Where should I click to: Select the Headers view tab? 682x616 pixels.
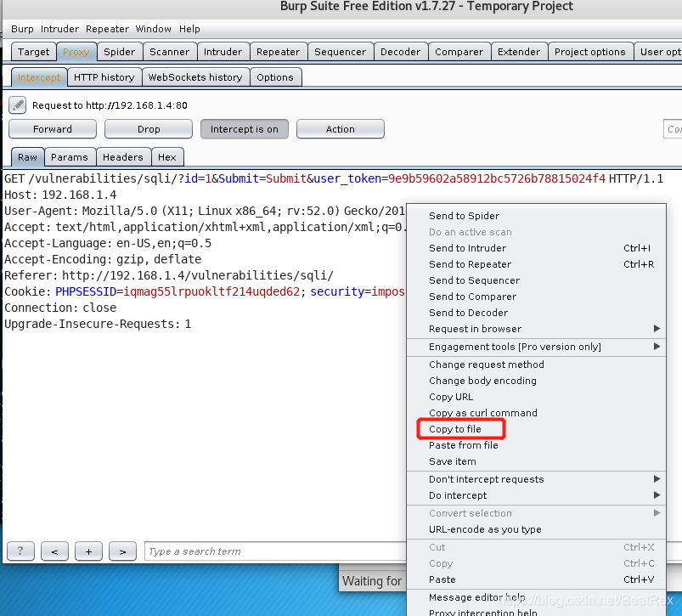point(122,157)
